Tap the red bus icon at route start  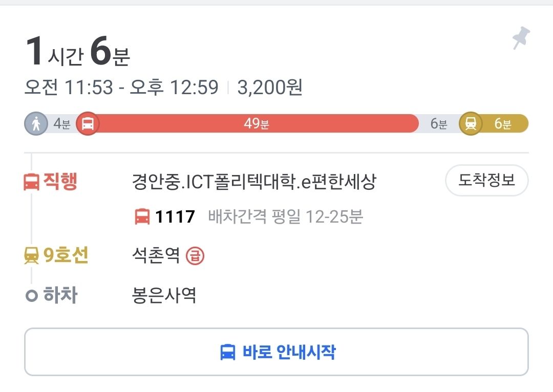(x=87, y=123)
